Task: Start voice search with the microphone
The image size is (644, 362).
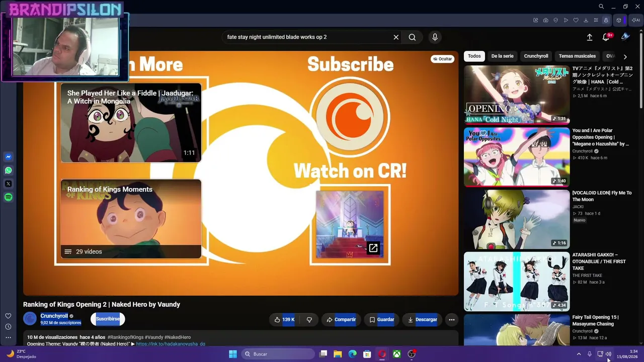Action: point(435,37)
